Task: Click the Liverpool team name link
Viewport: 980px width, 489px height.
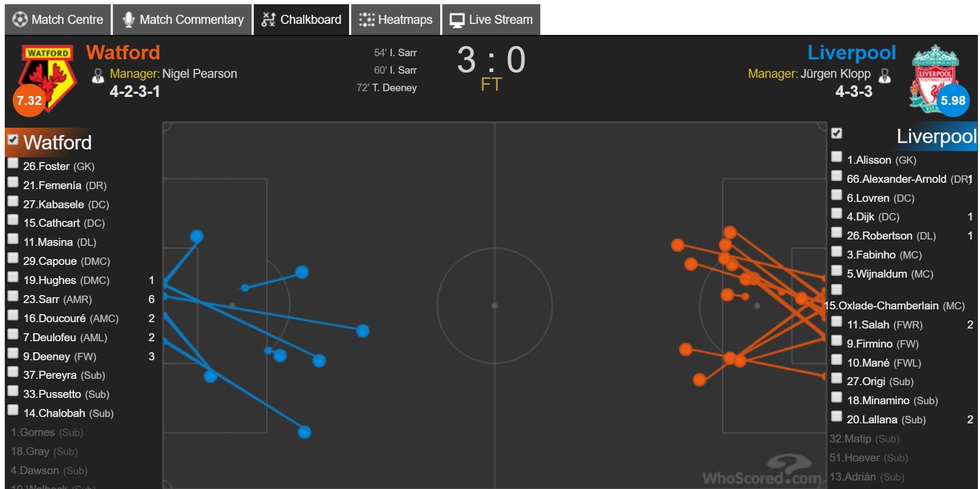Action: 851,52
